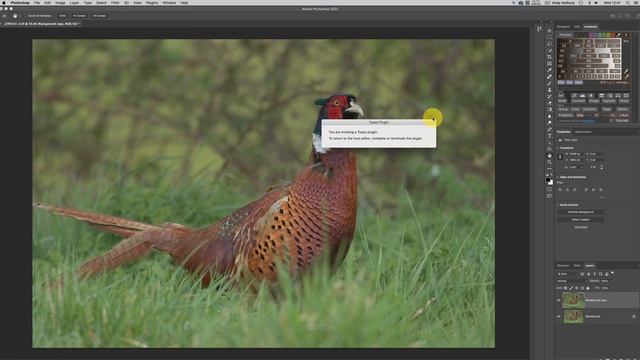
Task: Toggle link width and height in Transform
Action: 560,157
